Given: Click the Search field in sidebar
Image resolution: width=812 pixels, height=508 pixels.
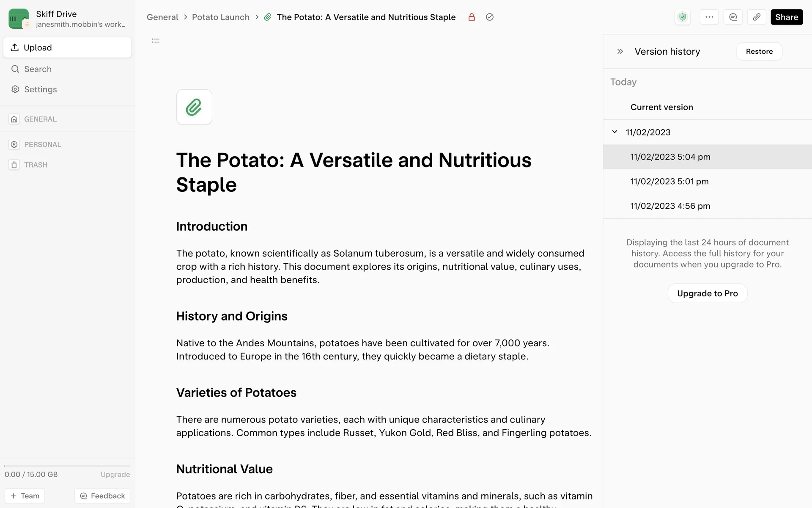Looking at the screenshot, I should (x=38, y=69).
